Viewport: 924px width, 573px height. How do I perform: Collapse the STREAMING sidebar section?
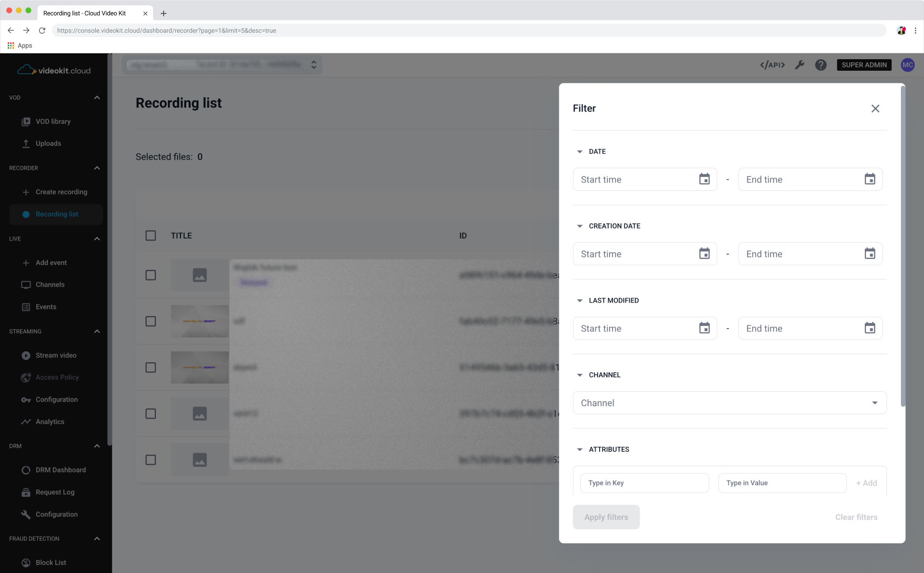97,331
